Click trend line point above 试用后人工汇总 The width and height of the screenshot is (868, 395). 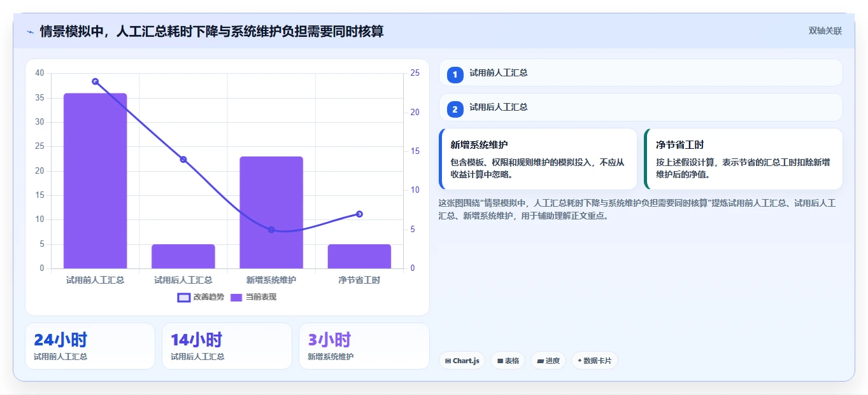pos(183,160)
